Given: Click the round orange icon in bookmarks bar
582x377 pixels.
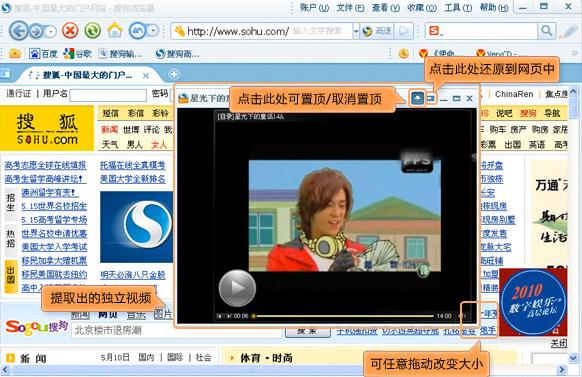Looking at the screenshot, I should [403, 54].
